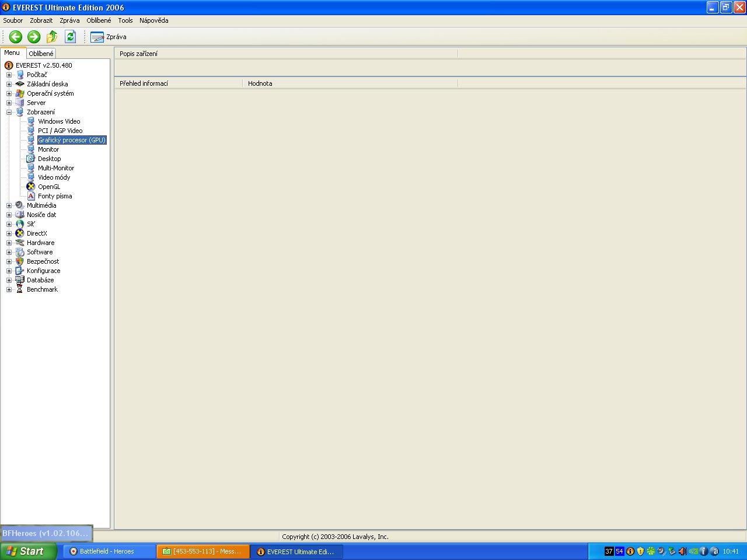Refresh the view with the toolbar icon
This screenshot has height=560, width=747.
(70, 37)
